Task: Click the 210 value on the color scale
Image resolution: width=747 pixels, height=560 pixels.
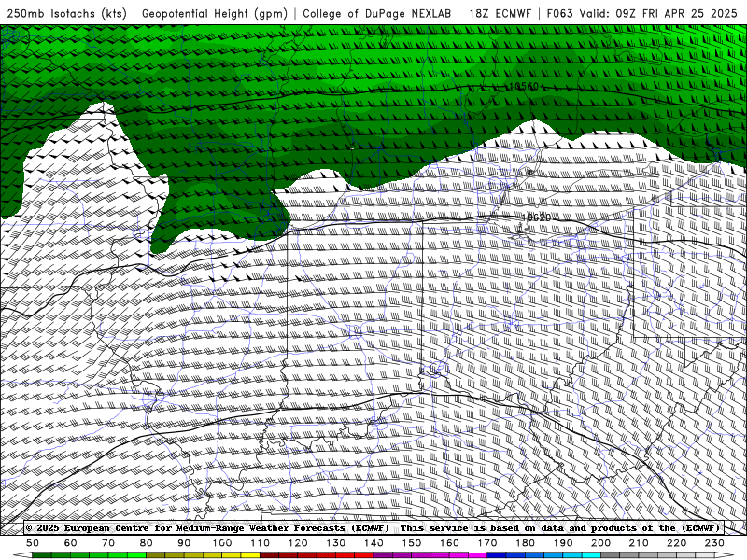Action: [x=639, y=543]
